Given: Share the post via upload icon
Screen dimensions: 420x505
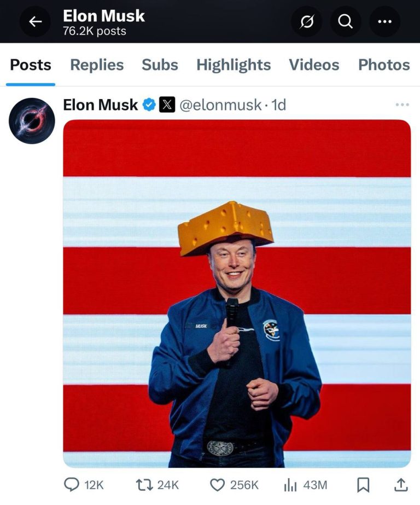Looking at the screenshot, I should coord(401,485).
